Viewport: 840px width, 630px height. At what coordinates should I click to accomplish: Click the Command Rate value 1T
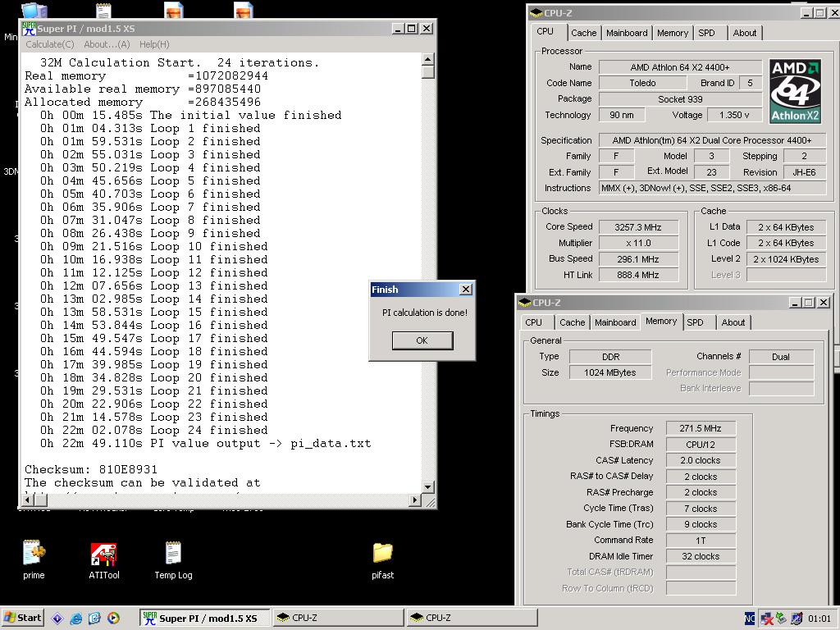[701, 541]
